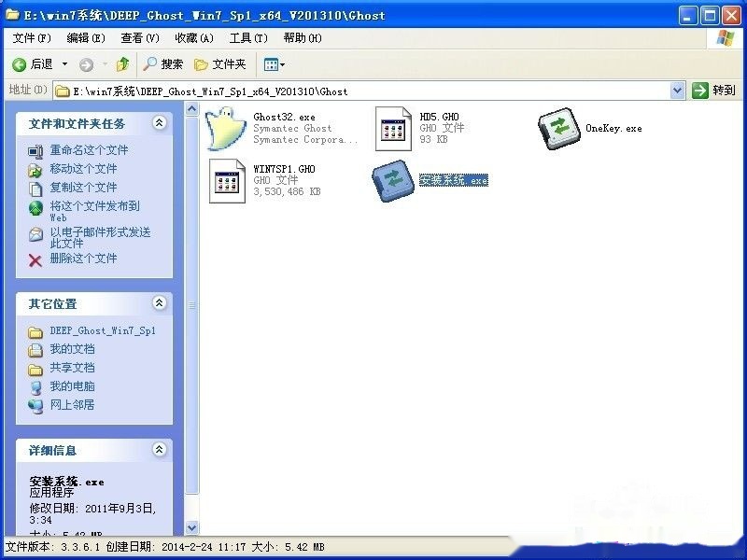Select the OneKey.exe icon
747x560 pixels.
pyautogui.click(x=559, y=129)
